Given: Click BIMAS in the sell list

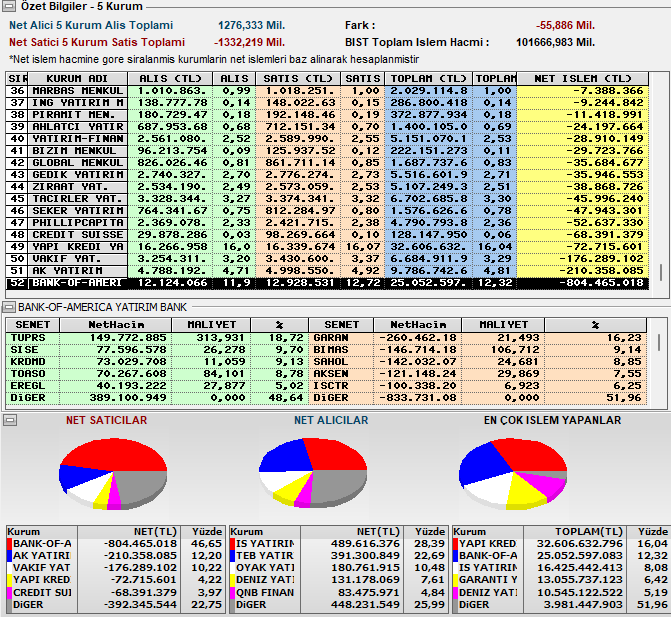Looking at the screenshot, I should [331, 350].
